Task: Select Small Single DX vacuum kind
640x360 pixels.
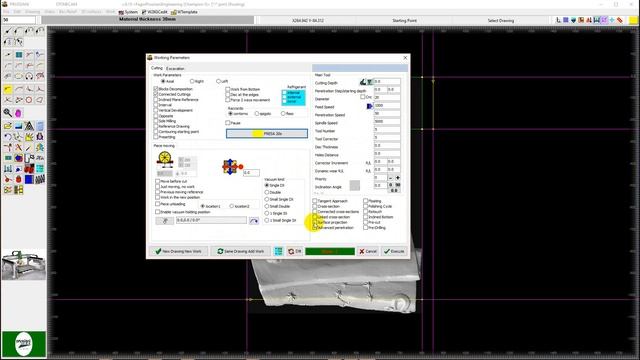Action: point(267,199)
